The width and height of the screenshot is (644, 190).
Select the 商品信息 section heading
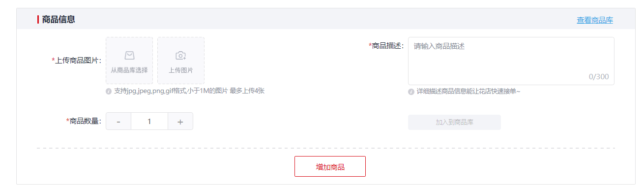coord(59,20)
